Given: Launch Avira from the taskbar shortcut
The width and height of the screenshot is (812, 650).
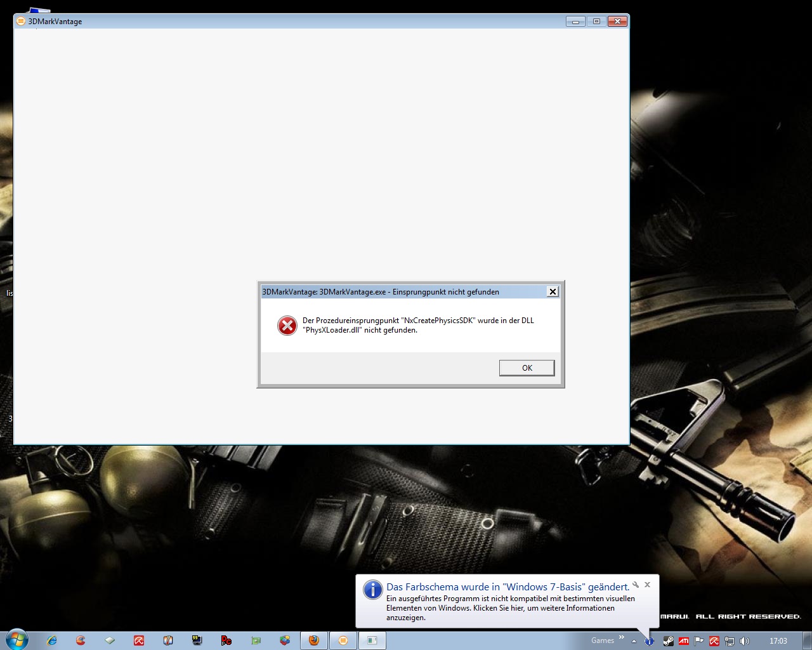Looking at the screenshot, I should coord(139,640).
